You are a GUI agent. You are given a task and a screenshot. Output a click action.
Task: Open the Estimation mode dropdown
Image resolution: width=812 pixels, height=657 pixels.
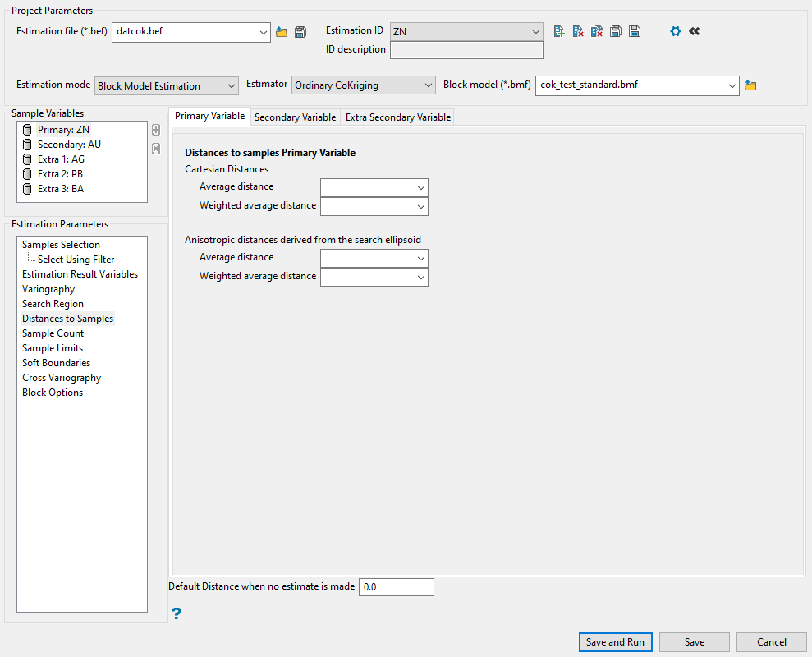167,85
